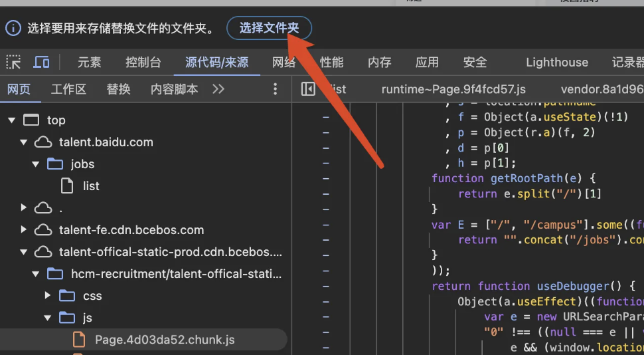This screenshot has width=644, height=355.
Task: Collapse the js folder
Action: 48,318
